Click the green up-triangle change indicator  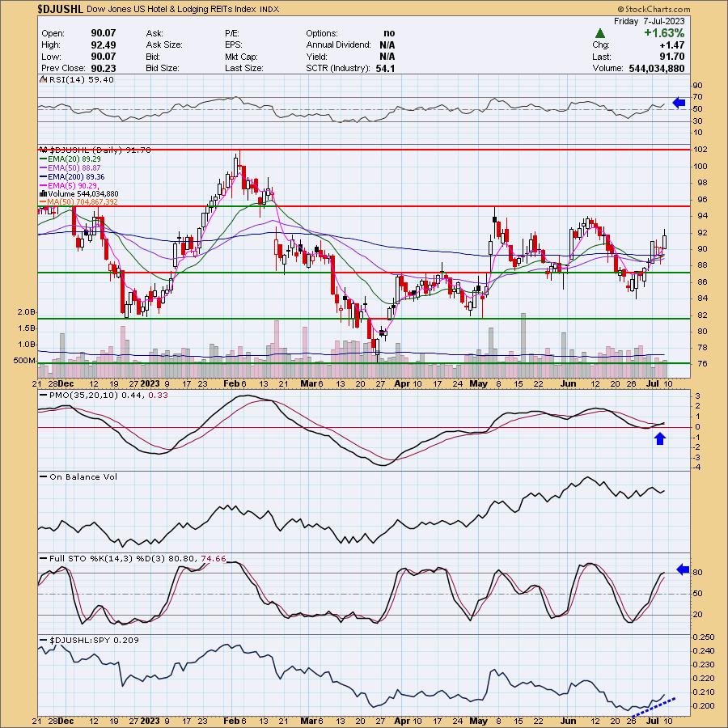tap(600, 33)
